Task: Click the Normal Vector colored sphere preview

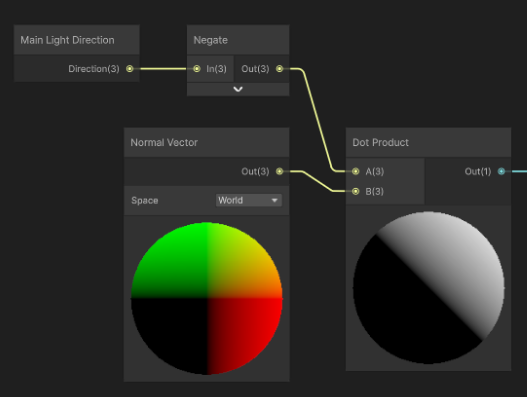Action: 206,298
